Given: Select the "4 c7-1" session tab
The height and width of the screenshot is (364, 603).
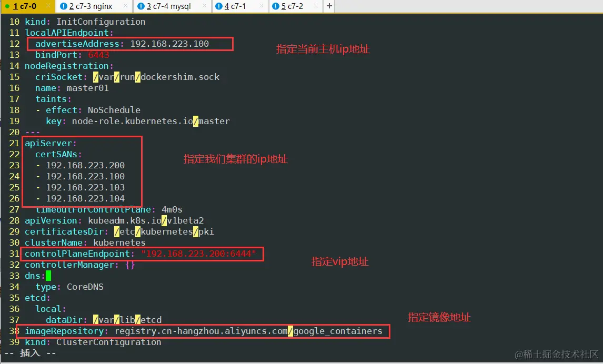Looking at the screenshot, I should [239, 6].
